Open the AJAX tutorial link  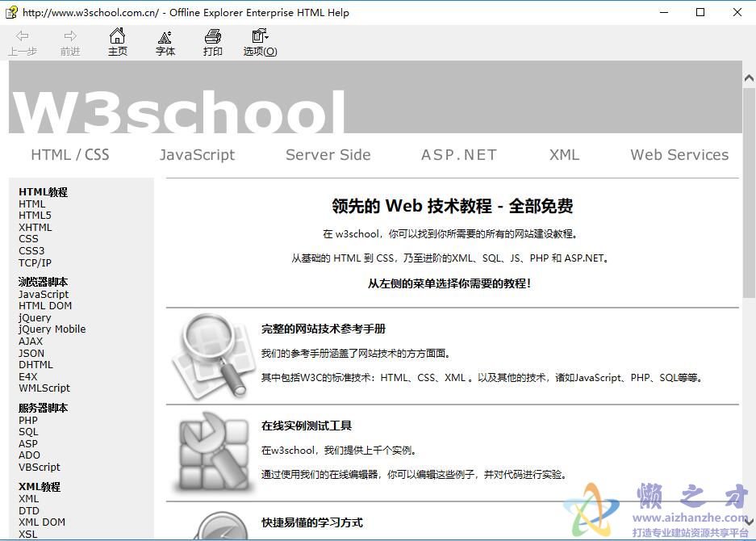31,341
